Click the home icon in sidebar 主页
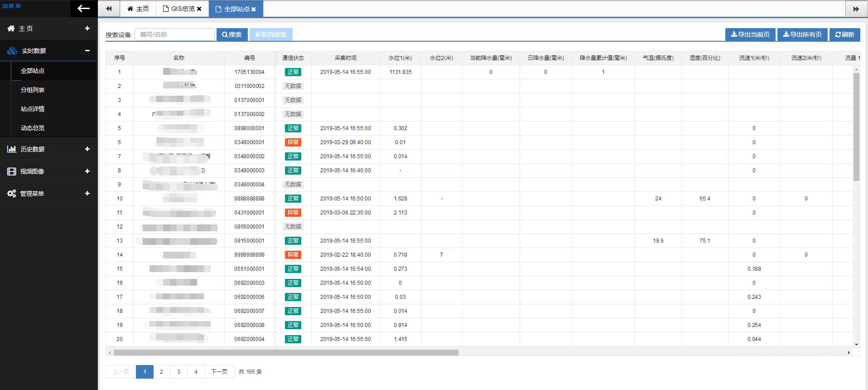The height and width of the screenshot is (390, 868). [11, 28]
